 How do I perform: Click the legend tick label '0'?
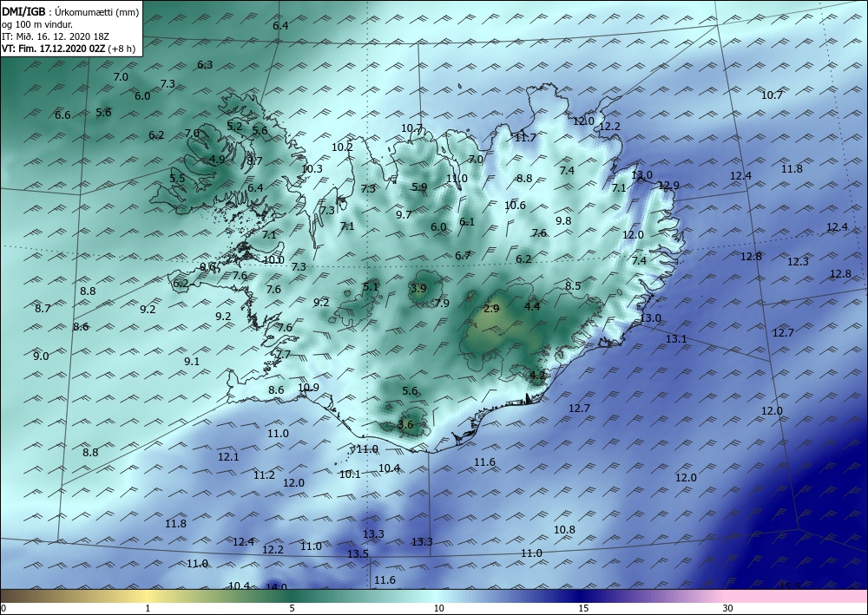click(x=3, y=608)
